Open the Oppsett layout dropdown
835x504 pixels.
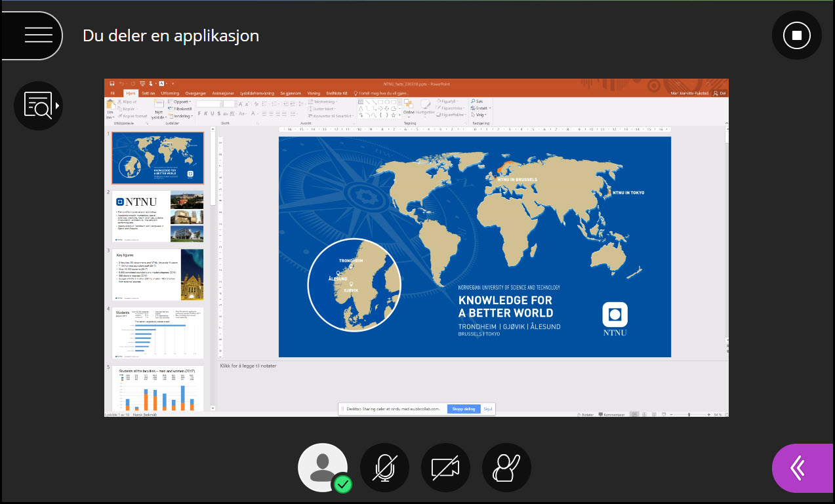tap(180, 102)
